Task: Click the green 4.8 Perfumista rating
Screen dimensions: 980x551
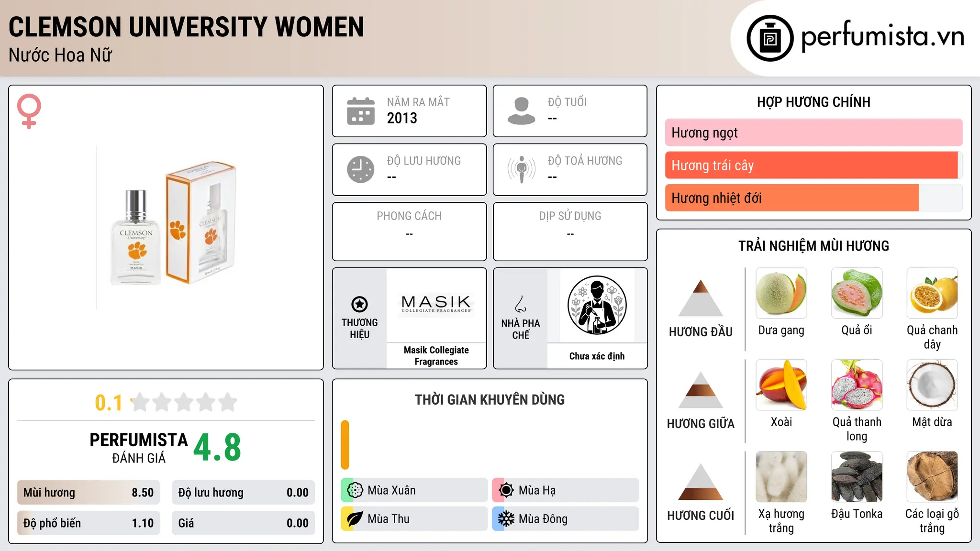Action: [x=217, y=448]
